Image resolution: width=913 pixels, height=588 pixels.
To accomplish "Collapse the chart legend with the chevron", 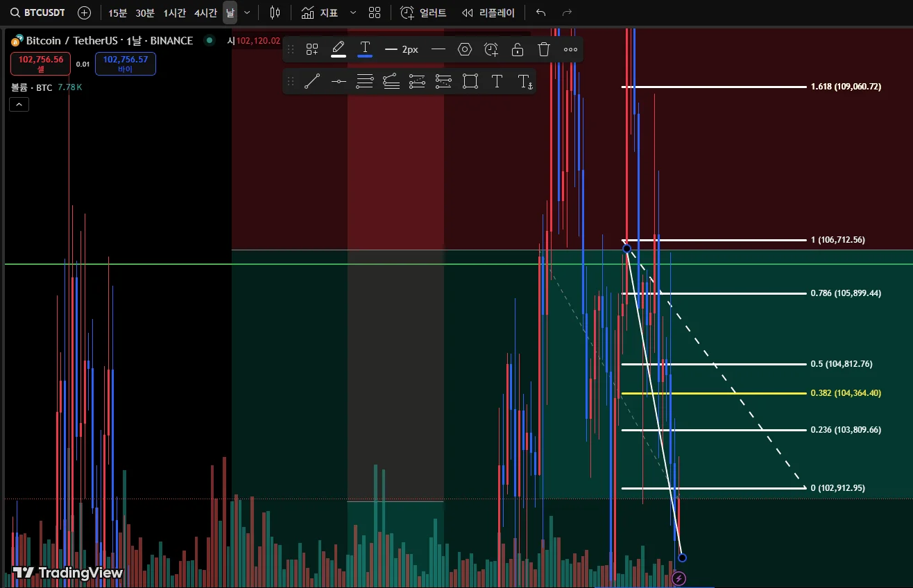I will tap(19, 105).
